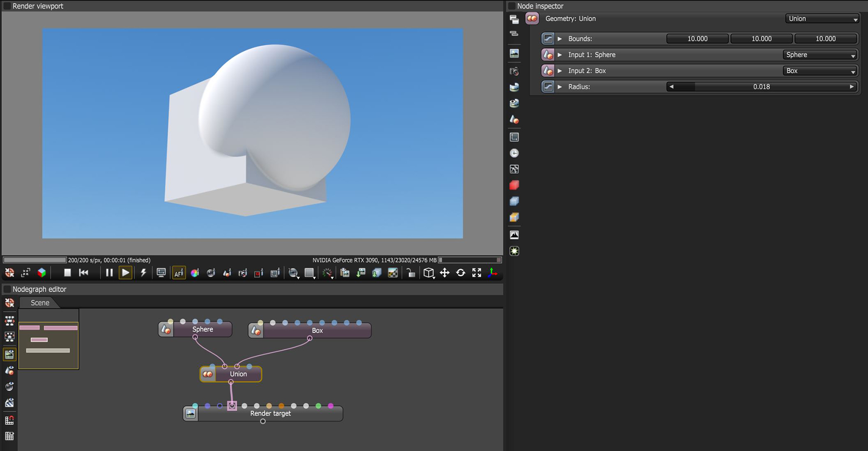This screenshot has height=451, width=868.
Task: Click the highlighted play render button
Action: [x=125, y=273]
